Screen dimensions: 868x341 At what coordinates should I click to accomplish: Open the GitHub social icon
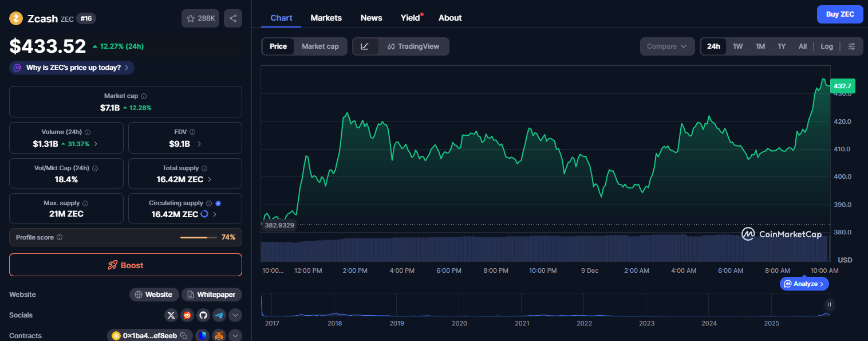click(x=203, y=315)
